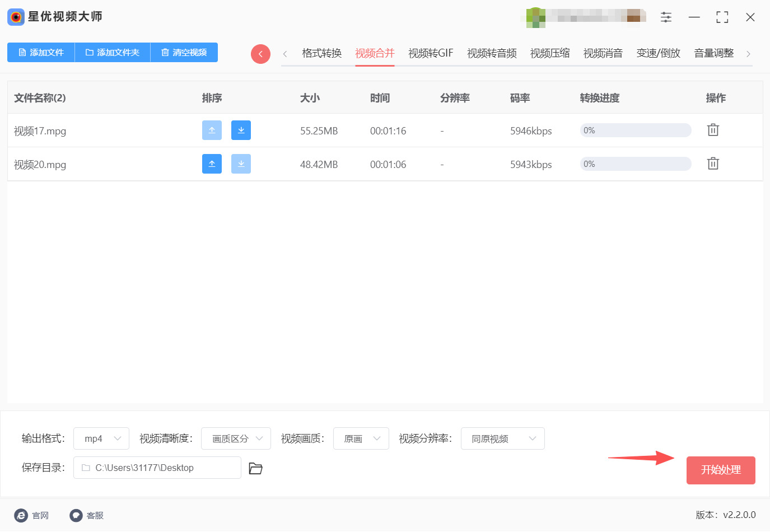Click the 添加文件 button
770x532 pixels.
pos(41,52)
